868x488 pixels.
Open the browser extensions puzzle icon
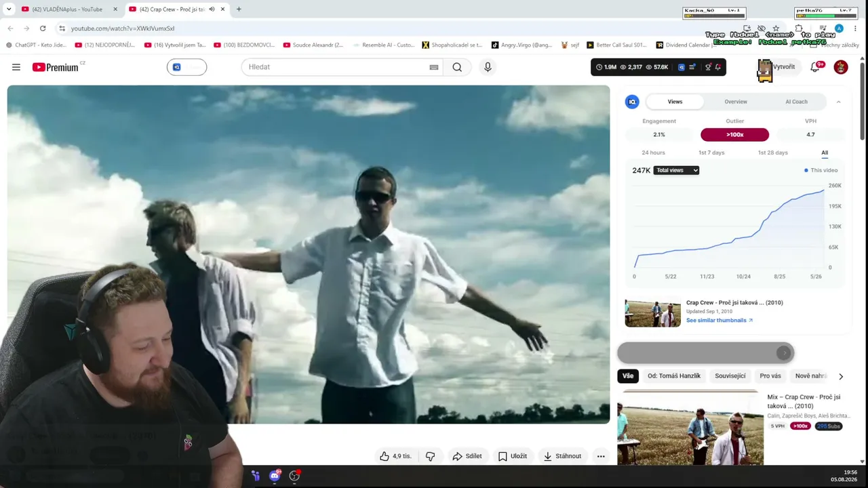pyautogui.click(x=799, y=28)
